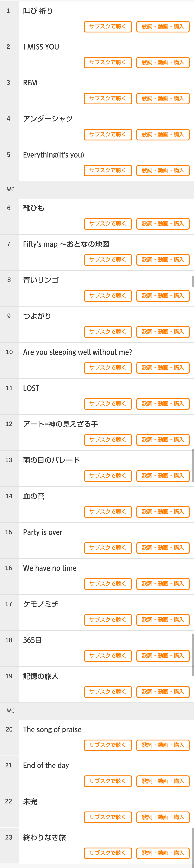This screenshot has height=868, width=194.
Task: Click サブスクで聴く for End of the day
Action: 108,781
